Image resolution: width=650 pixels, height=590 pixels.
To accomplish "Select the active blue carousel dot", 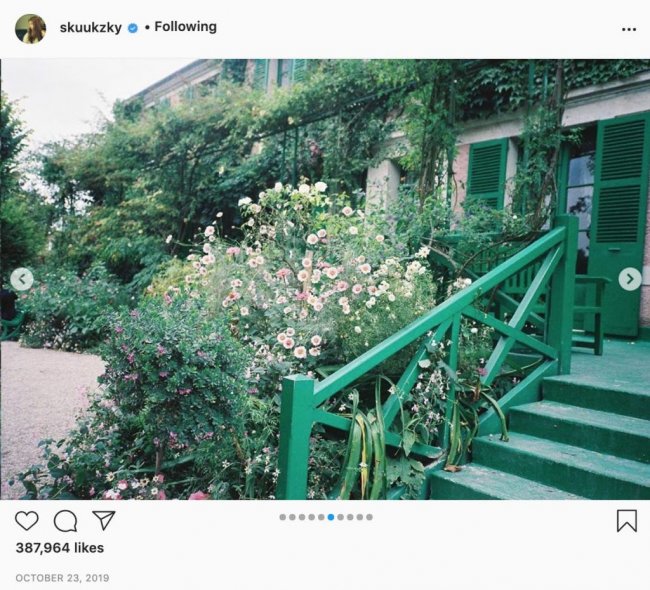I will click(x=331, y=517).
